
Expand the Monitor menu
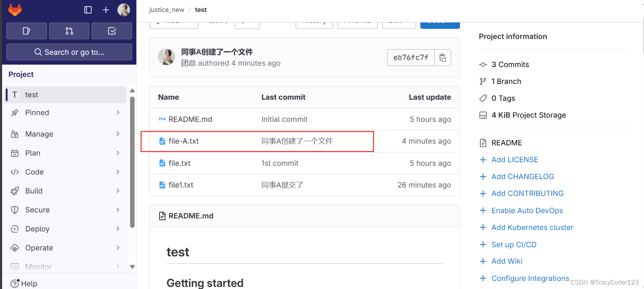tap(66, 267)
